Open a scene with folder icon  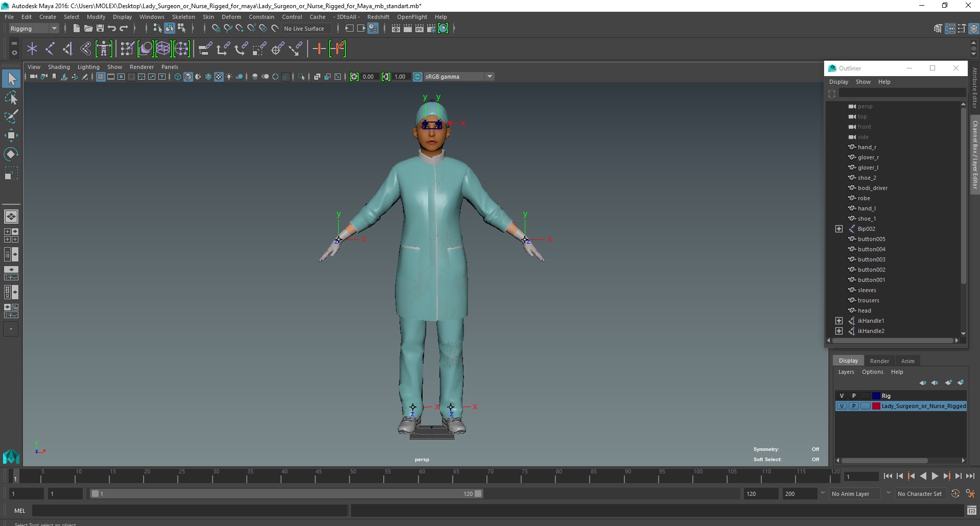88,29
